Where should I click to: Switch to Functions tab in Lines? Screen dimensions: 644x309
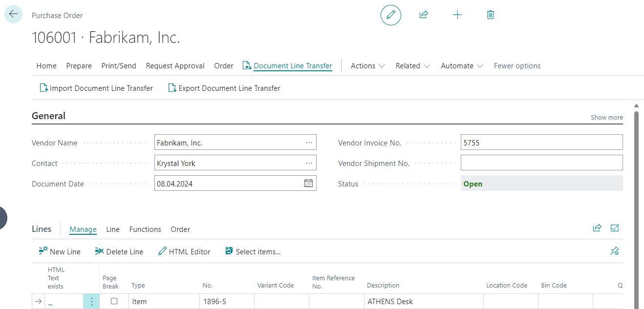(x=145, y=229)
